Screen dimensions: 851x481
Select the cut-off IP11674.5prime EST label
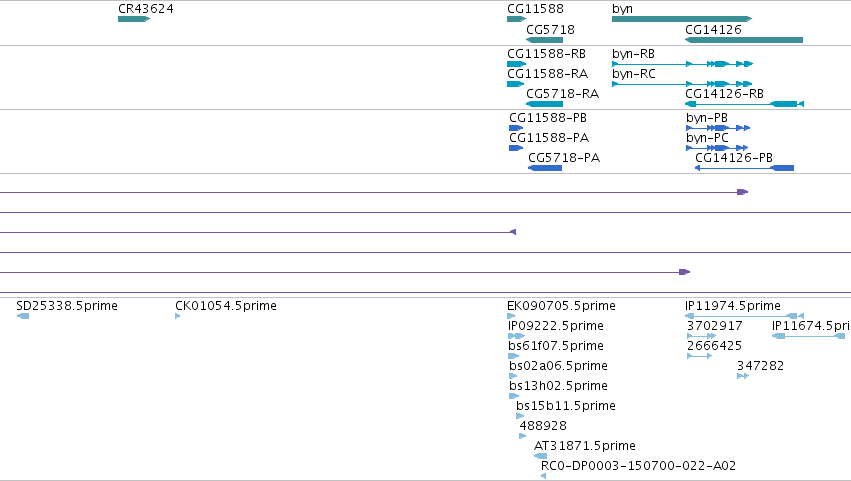pos(811,326)
